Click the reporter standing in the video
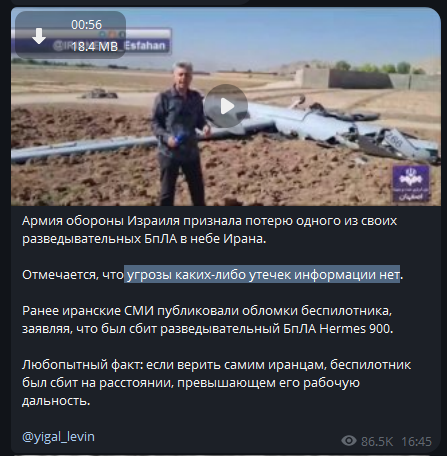Viewport: 447px width, 456px height. pyautogui.click(x=180, y=133)
